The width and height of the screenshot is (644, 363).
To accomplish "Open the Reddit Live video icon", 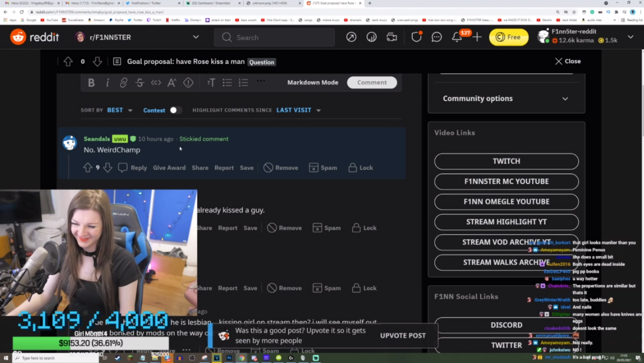I will (392, 37).
